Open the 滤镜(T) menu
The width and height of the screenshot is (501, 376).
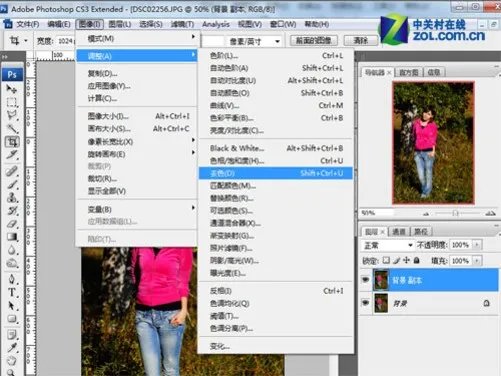coord(182,24)
